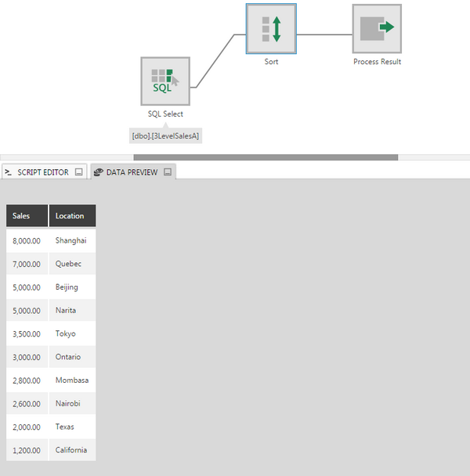Click the 'Sort' text label under node
This screenshot has height=476, width=470.
[x=271, y=62]
